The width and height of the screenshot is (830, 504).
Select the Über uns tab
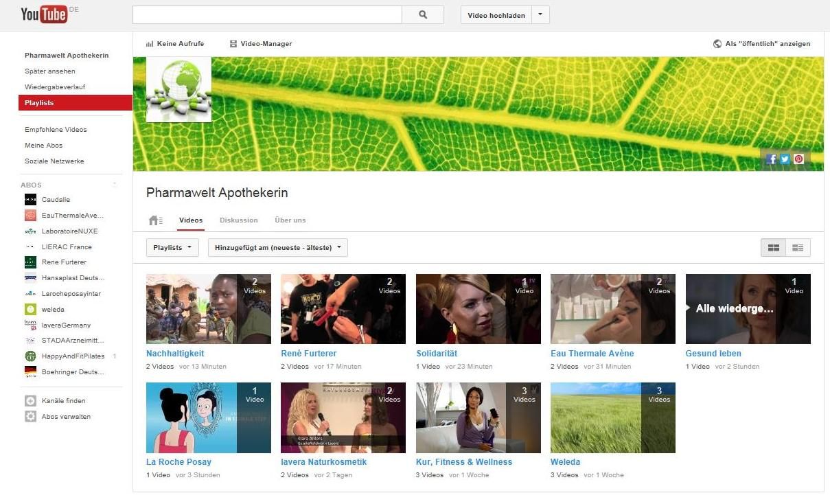(290, 220)
